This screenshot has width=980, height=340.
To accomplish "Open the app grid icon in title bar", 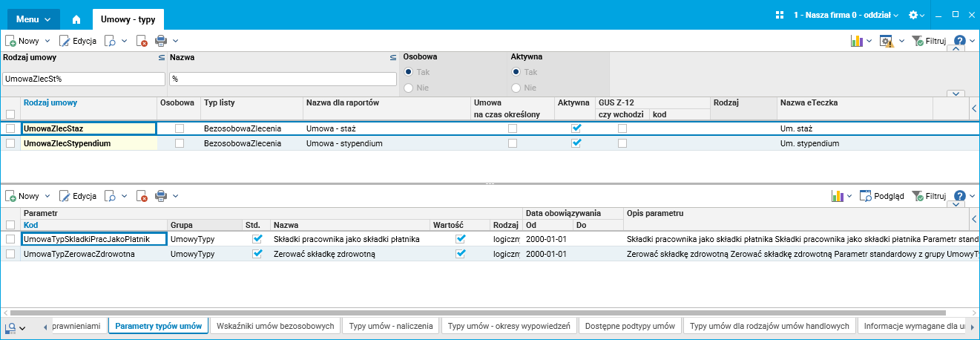I will click(780, 15).
